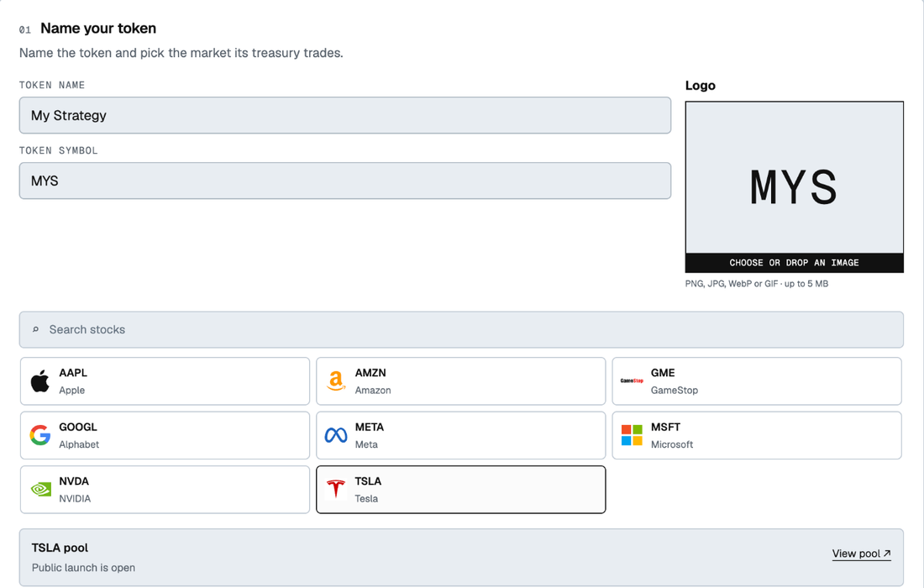This screenshot has width=924, height=588.
Task: Click the magnifier icon in stock search
Action: click(35, 329)
